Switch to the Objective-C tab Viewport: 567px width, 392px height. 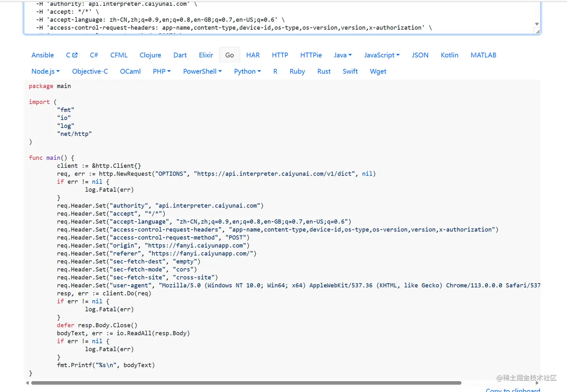coord(90,71)
